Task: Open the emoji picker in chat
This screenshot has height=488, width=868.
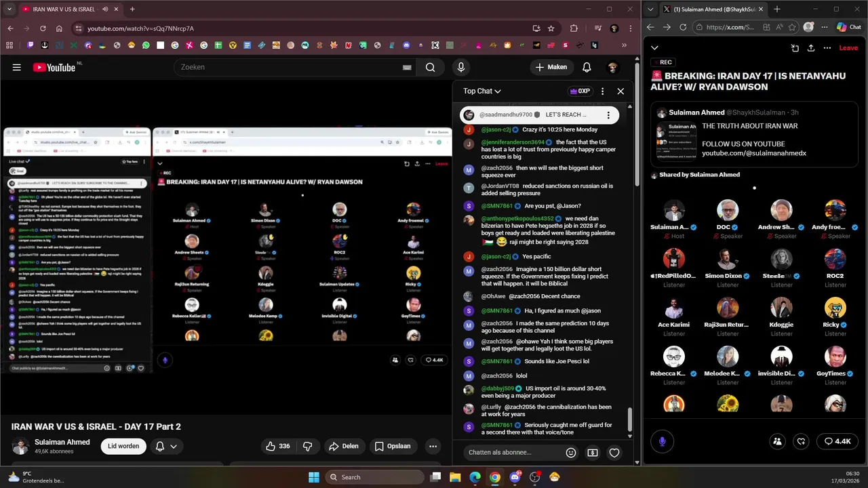Action: pos(571,452)
